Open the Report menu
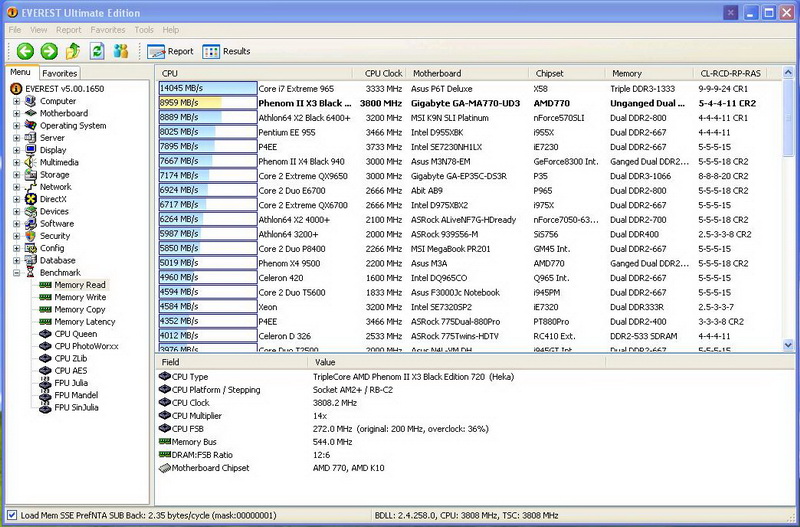800x527 pixels. [69, 30]
